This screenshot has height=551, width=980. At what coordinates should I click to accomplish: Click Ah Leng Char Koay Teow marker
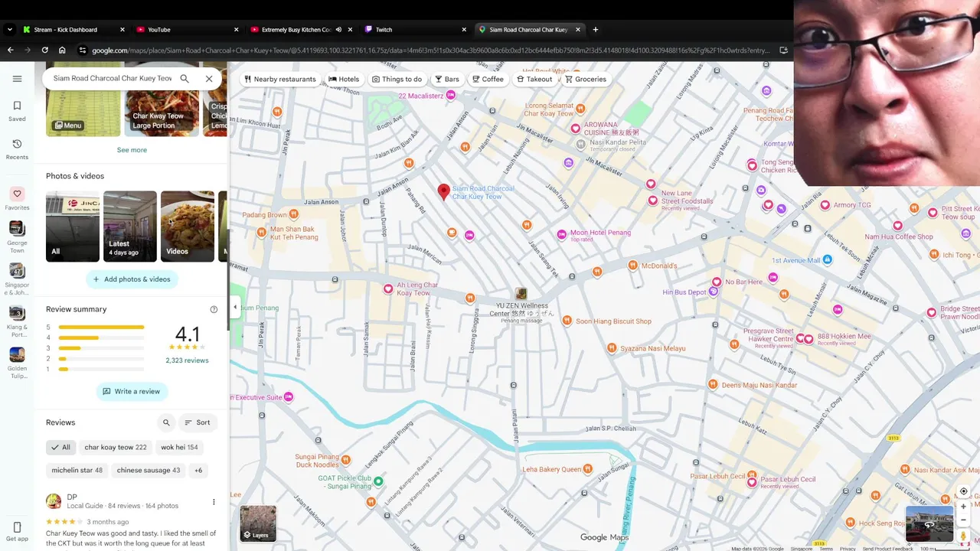[388, 289]
